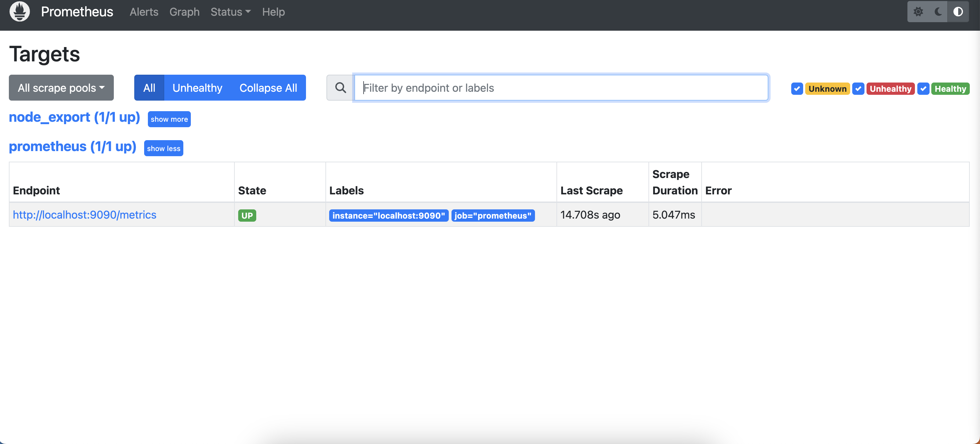The image size is (980, 444).
Task: Click the Scrape Duration column header
Action: pos(675,182)
